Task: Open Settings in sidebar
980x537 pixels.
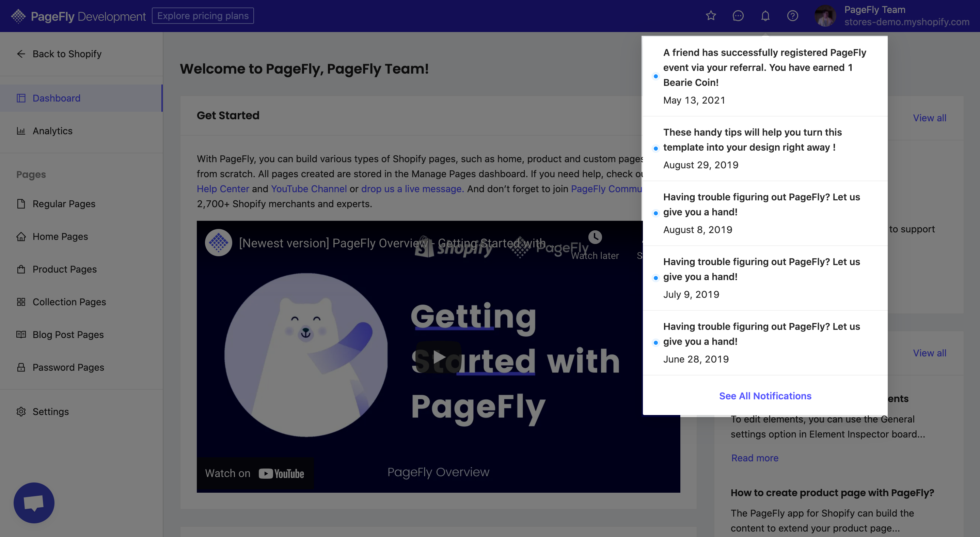Action: pyautogui.click(x=81, y=411)
